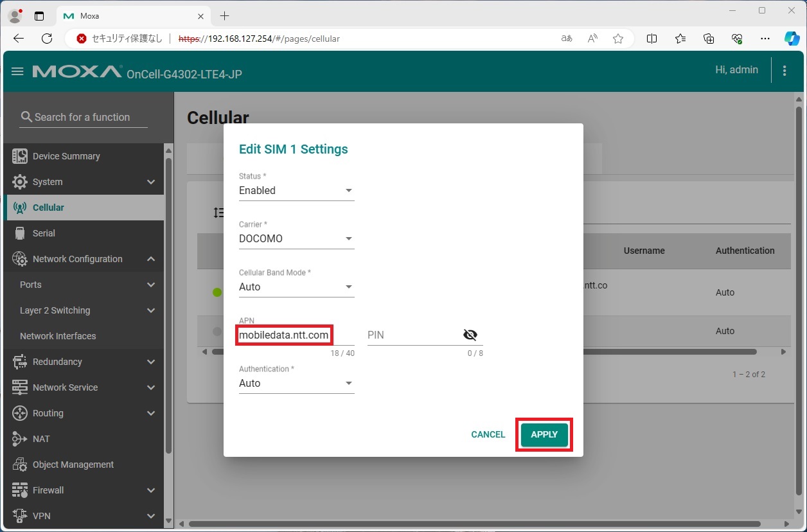The height and width of the screenshot is (532, 807).
Task: Click the Cellular antenna icon
Action: pyautogui.click(x=20, y=208)
